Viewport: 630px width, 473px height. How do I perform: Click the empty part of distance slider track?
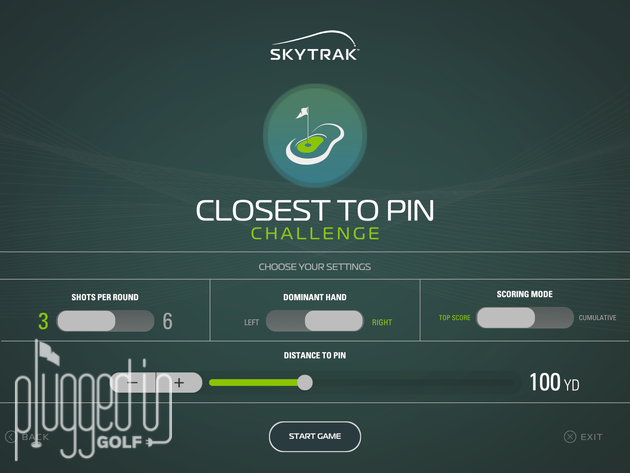tap(414, 382)
